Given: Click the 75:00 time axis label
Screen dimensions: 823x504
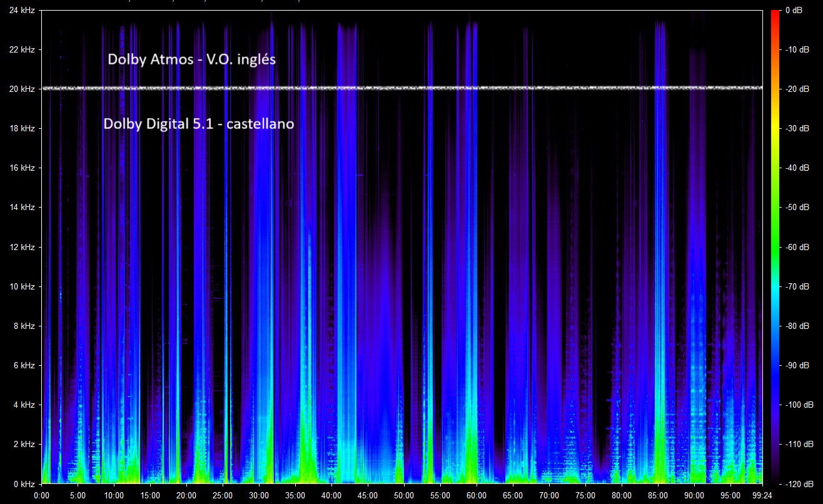Looking at the screenshot, I should 585,495.
